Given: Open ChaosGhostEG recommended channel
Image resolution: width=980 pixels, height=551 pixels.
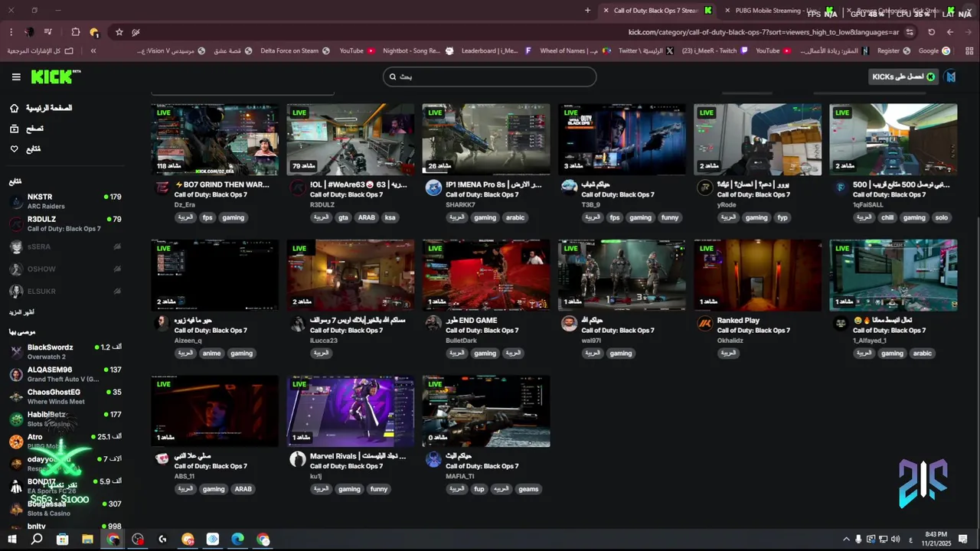Looking at the screenshot, I should click(65, 396).
